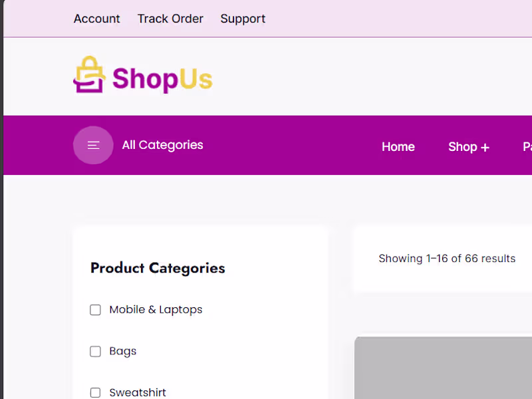Open the hamburger categories menu icon
This screenshot has height=399, width=532.
click(93, 145)
